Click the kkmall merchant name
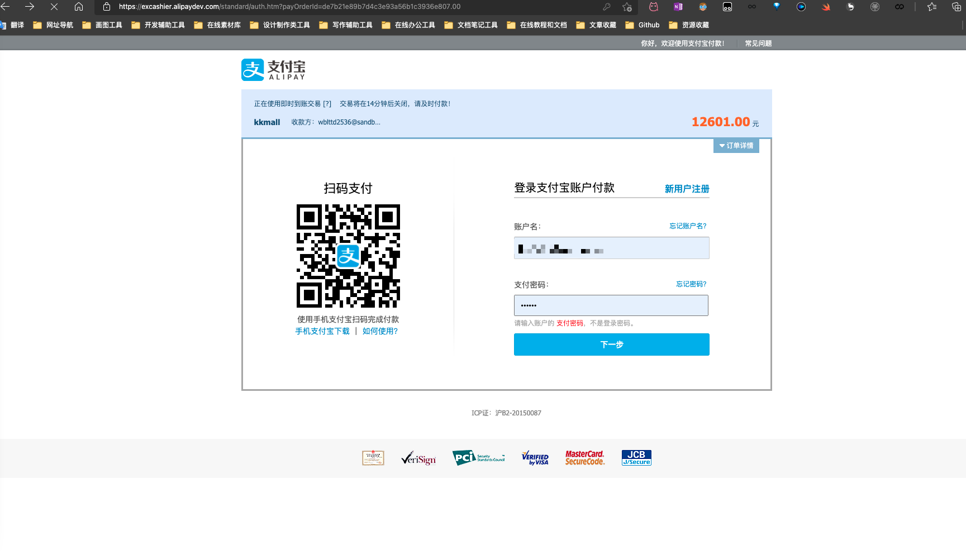Screen dimensions: 966x560 (267, 122)
